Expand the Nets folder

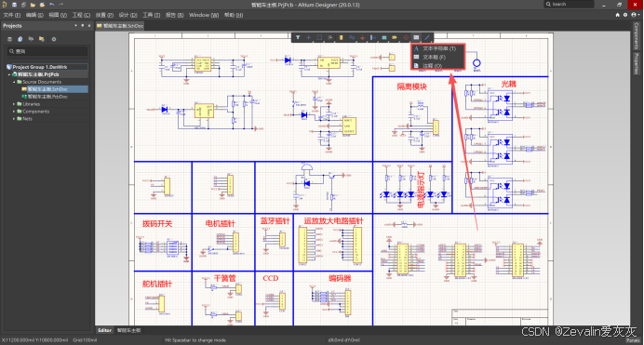14,119
